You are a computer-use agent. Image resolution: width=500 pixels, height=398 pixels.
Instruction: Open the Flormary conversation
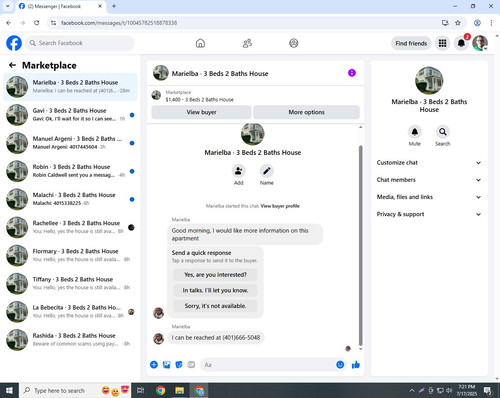click(x=70, y=255)
